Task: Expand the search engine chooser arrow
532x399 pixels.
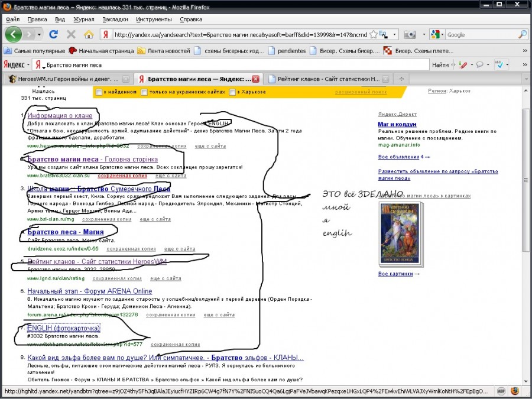Action: 442,35
